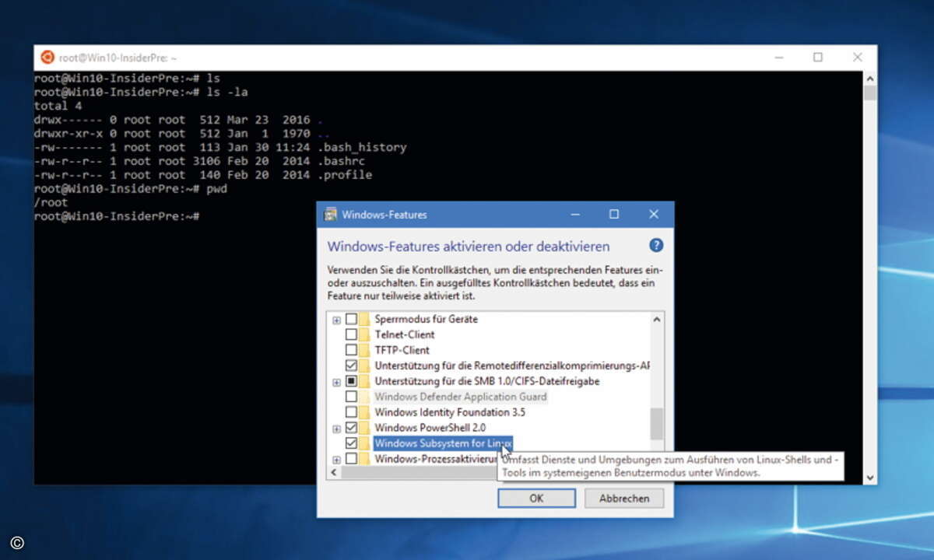The width and height of the screenshot is (934, 560).
Task: Click the /root output line in terminal
Action: click(x=51, y=202)
